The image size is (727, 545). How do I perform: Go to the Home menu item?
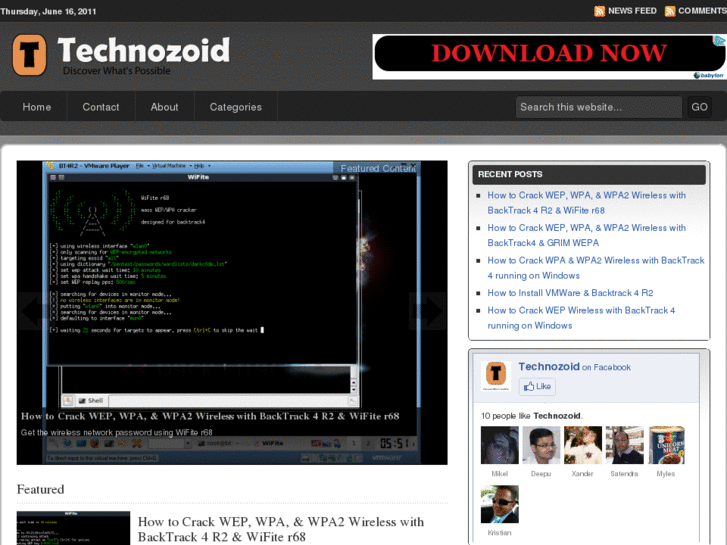click(37, 107)
